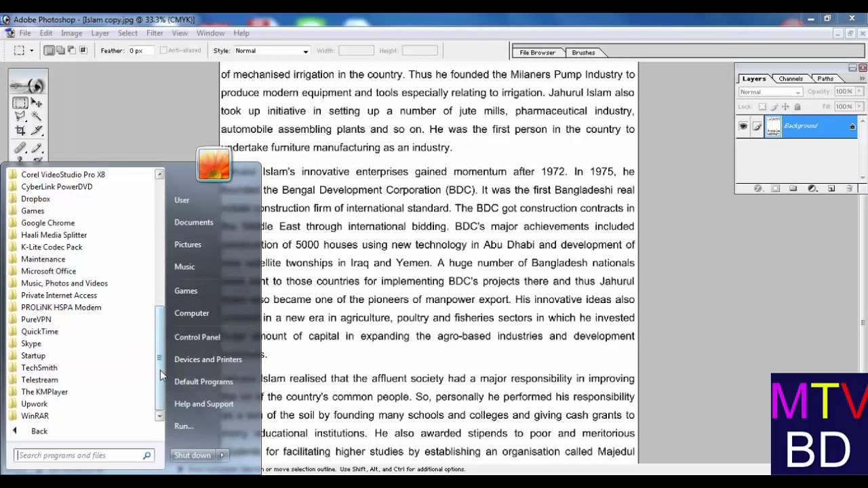Open the Image menu
868x488 pixels.
pyautogui.click(x=71, y=33)
